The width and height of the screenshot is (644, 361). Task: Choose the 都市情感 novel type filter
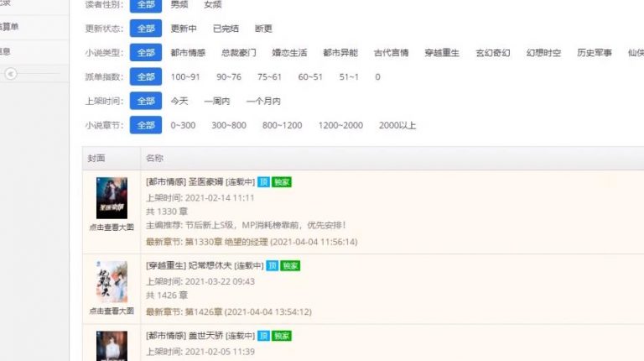186,53
